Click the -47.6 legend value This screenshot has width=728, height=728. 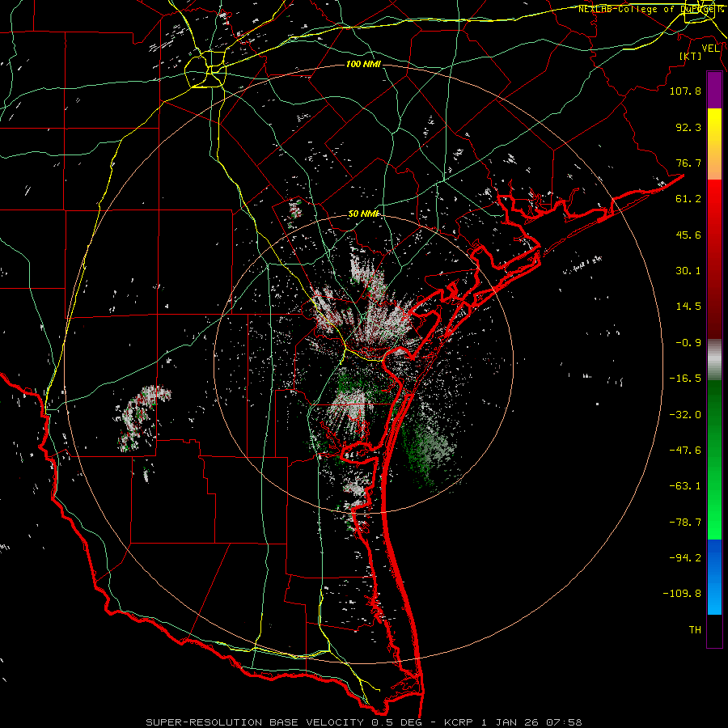685,451
